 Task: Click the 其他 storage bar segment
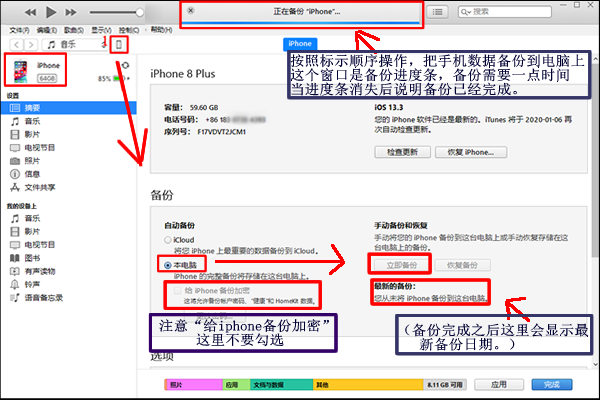tap(368, 385)
